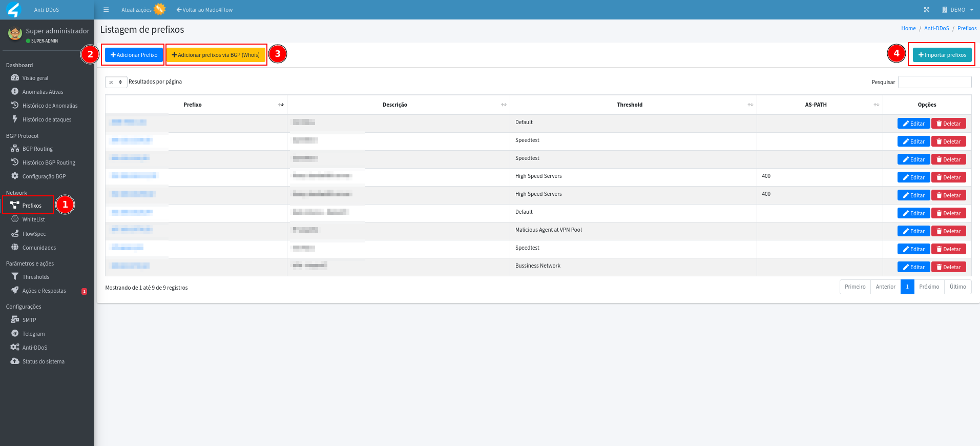Go to Anterior page

click(886, 287)
